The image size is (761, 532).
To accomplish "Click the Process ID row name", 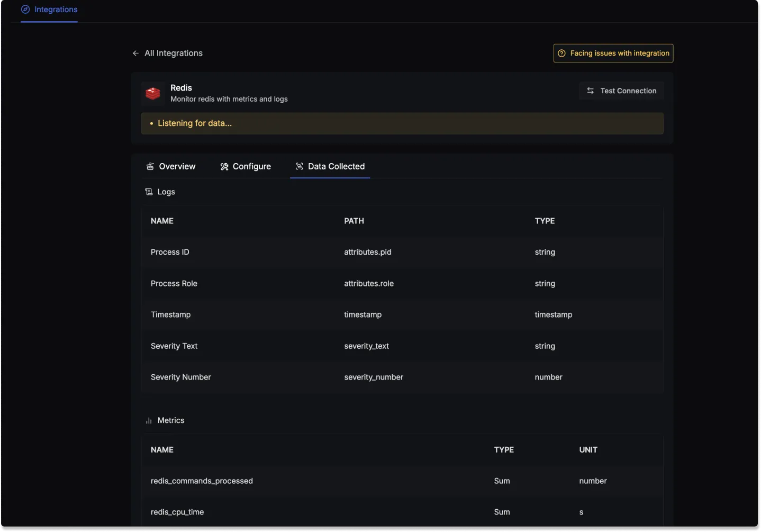I will pyautogui.click(x=170, y=253).
